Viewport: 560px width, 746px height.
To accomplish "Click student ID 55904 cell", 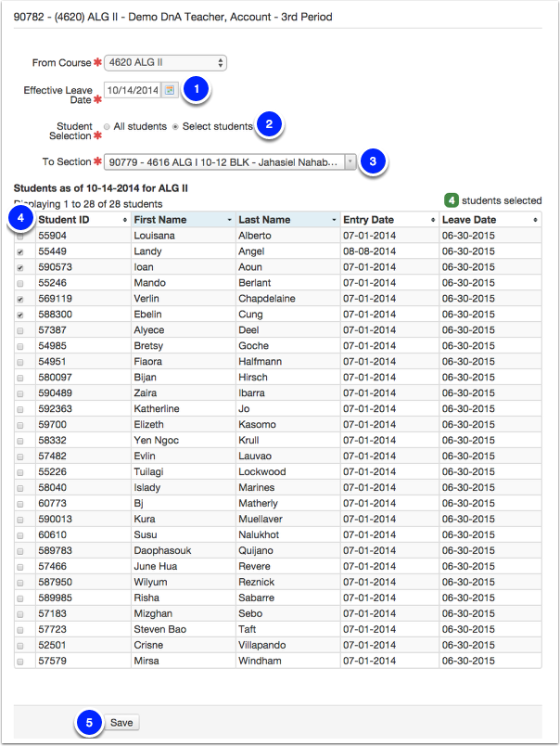I will coord(83,236).
